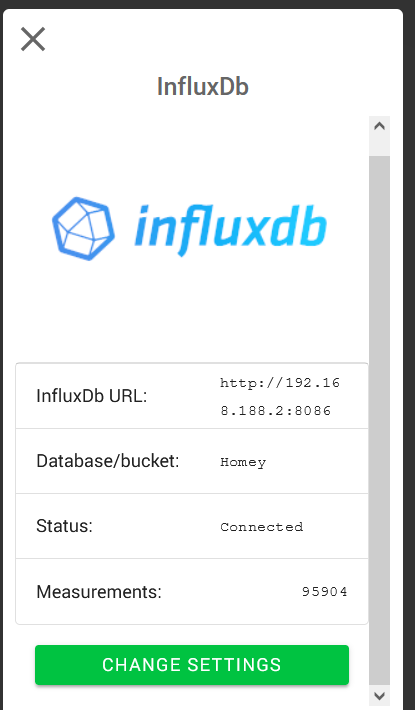Image resolution: width=415 pixels, height=710 pixels.
Task: Click the InfluxDb URL row
Action: tap(192, 396)
